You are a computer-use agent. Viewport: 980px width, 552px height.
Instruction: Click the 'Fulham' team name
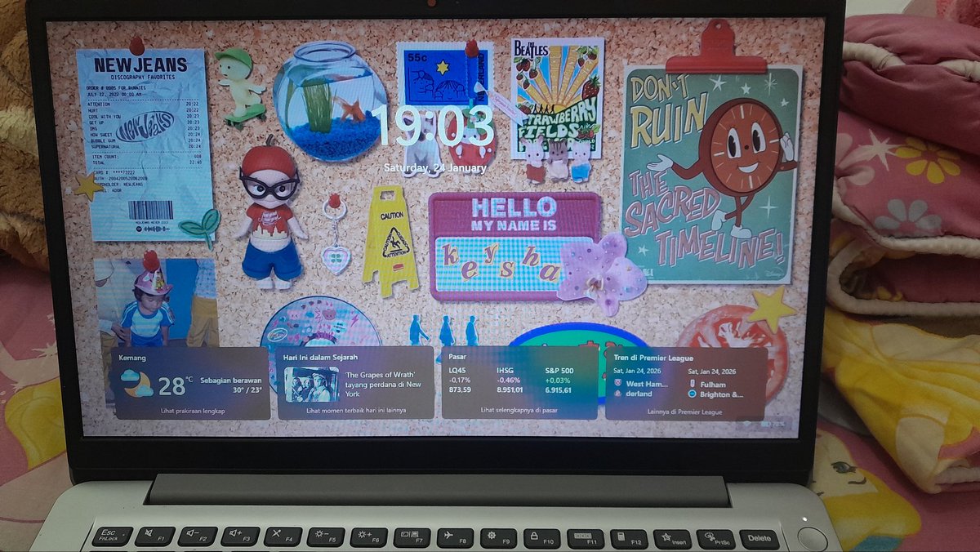pyautogui.click(x=712, y=383)
